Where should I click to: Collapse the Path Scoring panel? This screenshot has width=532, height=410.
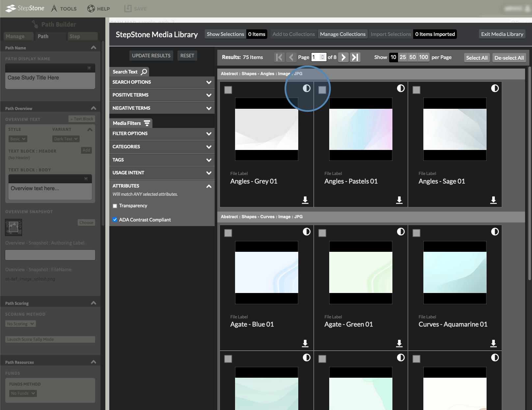coord(93,303)
